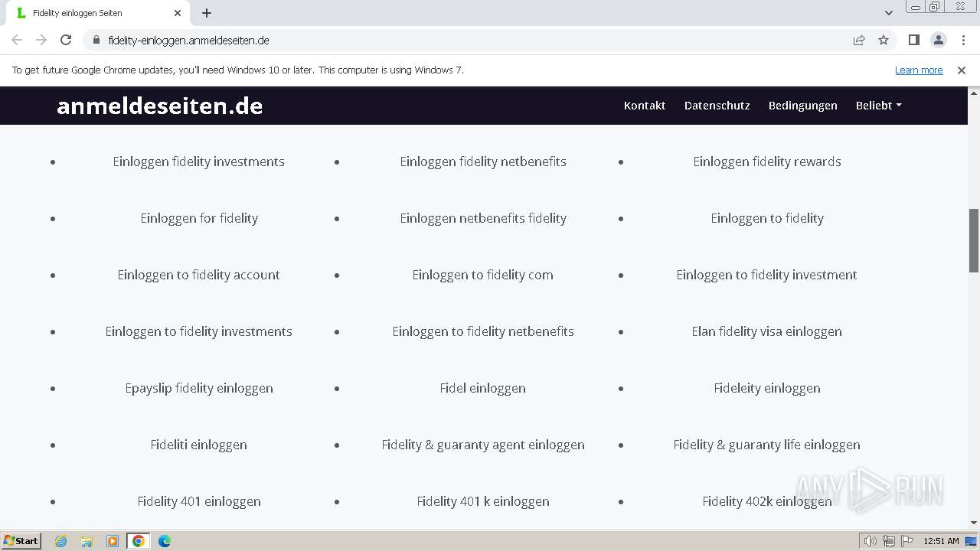Dismiss the Chrome update notification bar
980x551 pixels.
962,70
